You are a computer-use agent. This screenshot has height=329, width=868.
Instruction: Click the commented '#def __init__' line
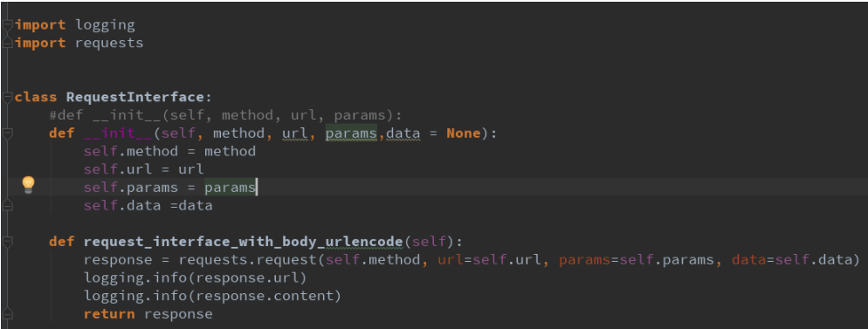tap(224, 115)
